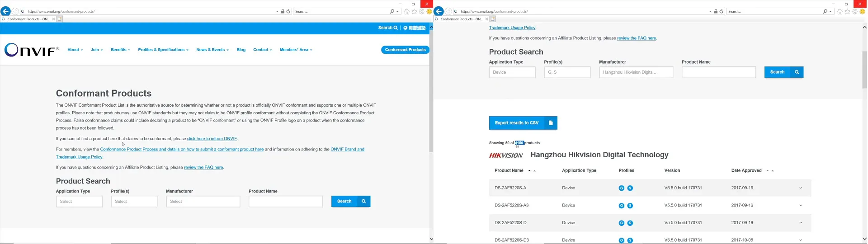
Task: Export results to CSV
Action: (523, 123)
